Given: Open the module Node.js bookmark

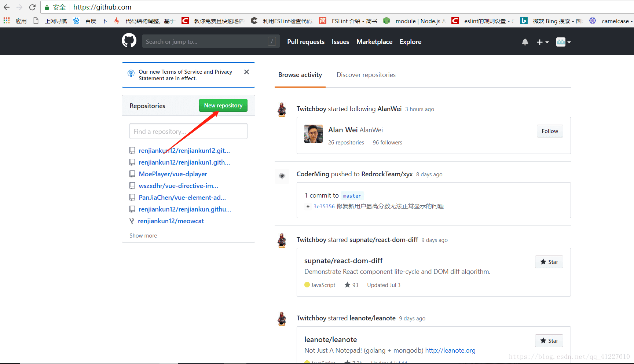Looking at the screenshot, I should 414,21.
